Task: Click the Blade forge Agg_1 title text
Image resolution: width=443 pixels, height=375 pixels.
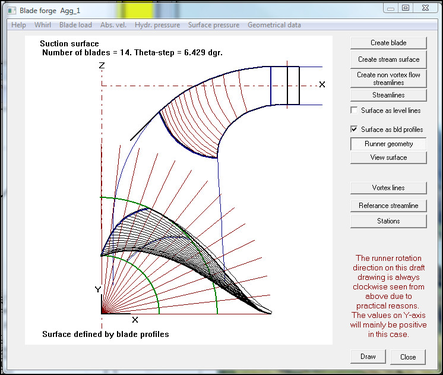Action: 50,11
